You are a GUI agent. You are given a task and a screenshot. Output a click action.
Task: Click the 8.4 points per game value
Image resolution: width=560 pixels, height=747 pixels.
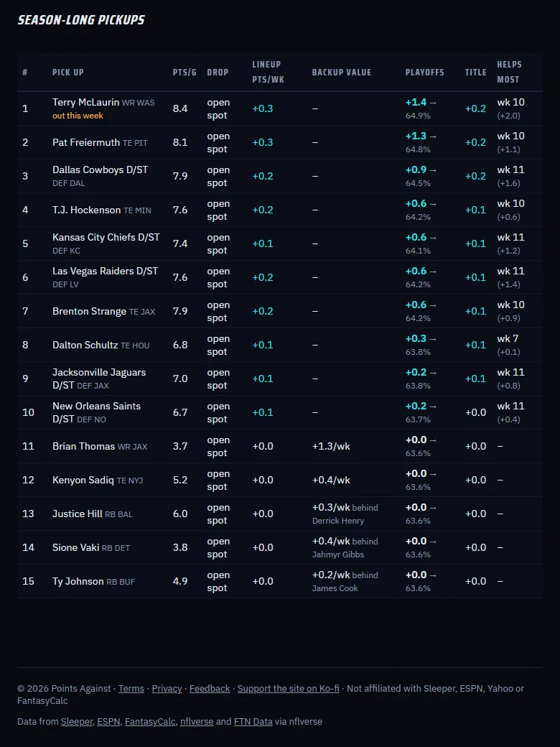[180, 108]
